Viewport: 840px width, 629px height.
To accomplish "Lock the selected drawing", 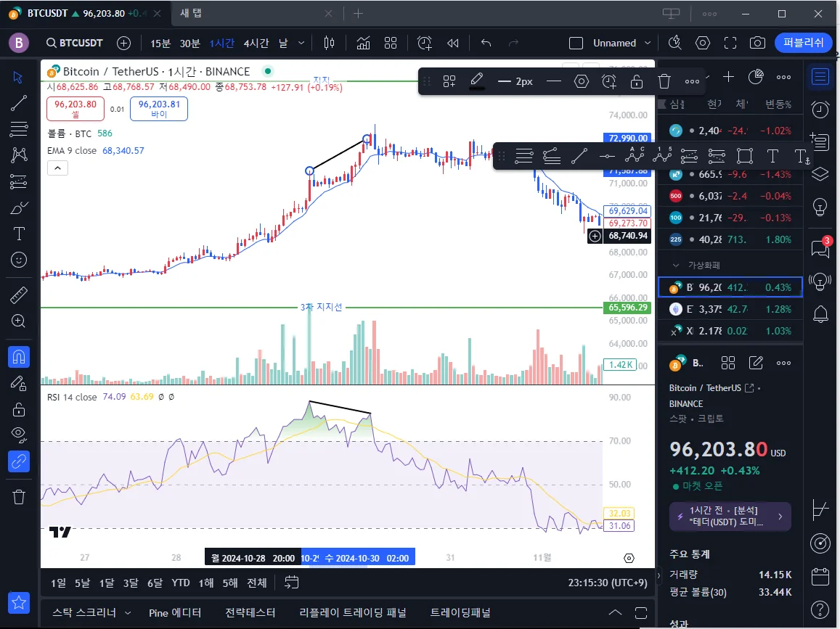I will point(637,81).
